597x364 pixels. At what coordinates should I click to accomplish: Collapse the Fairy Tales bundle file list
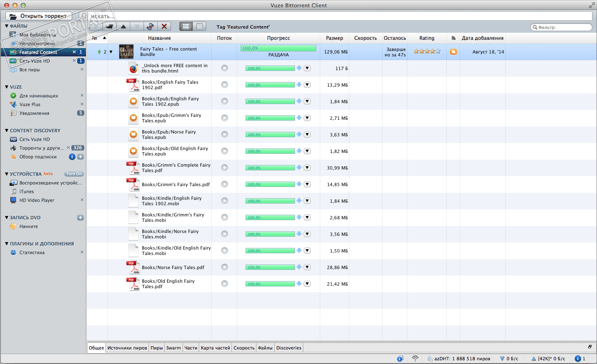click(x=111, y=52)
